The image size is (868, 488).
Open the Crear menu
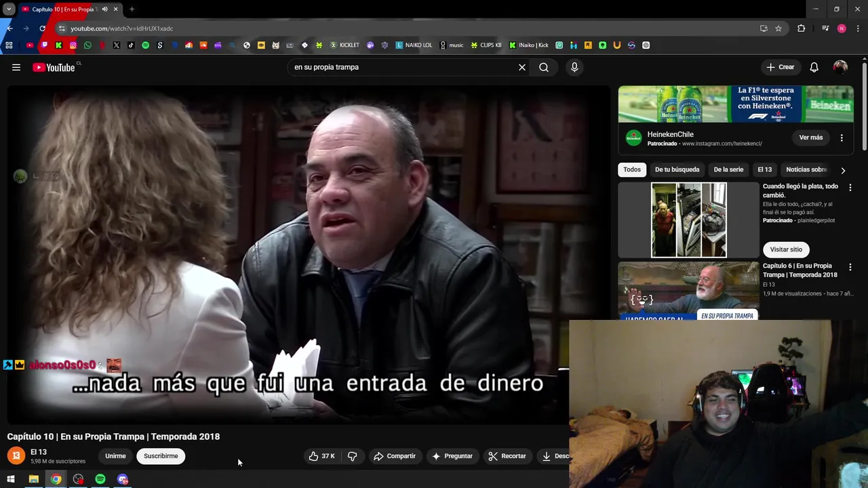pyautogui.click(x=781, y=67)
